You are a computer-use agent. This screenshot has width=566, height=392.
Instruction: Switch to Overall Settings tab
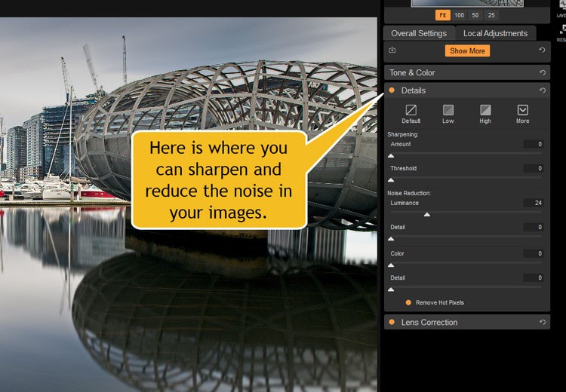tap(419, 33)
